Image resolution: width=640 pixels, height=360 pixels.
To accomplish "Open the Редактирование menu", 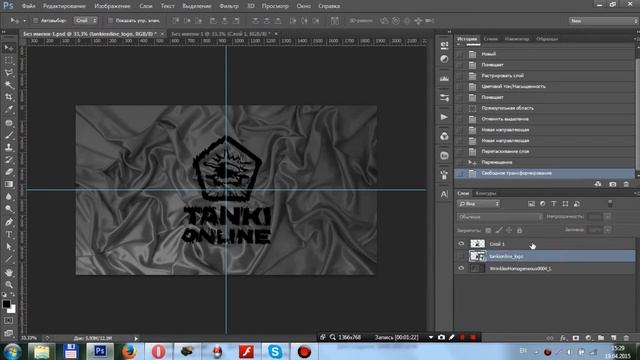I will 64,6.
